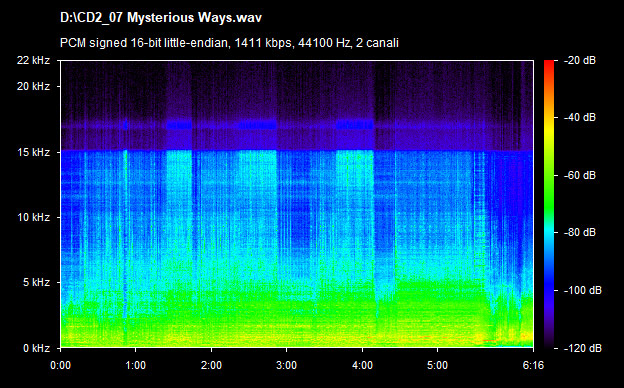Click the 6:16 end time label
Viewport: 624px width, 388px height.
[x=533, y=365]
